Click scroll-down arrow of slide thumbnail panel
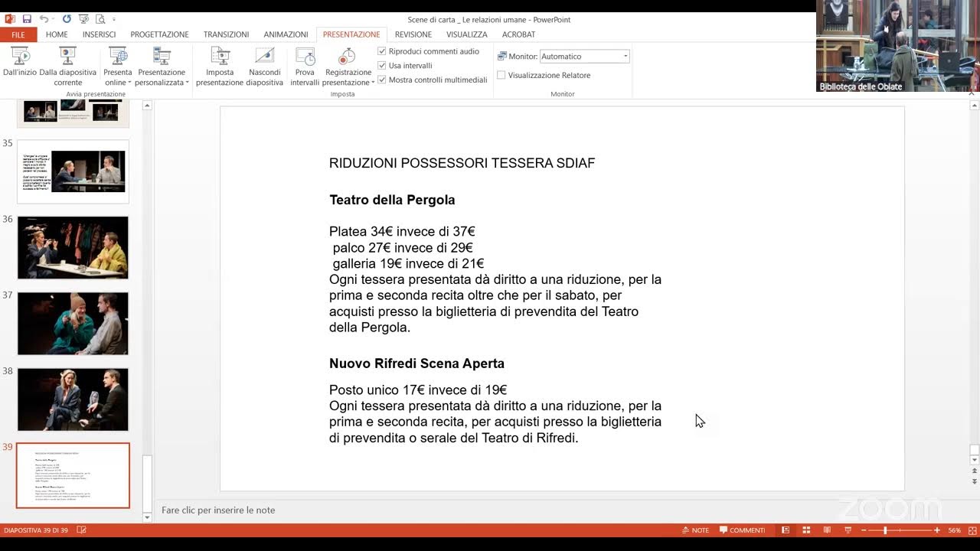The height and width of the screenshot is (551, 980). (x=148, y=517)
